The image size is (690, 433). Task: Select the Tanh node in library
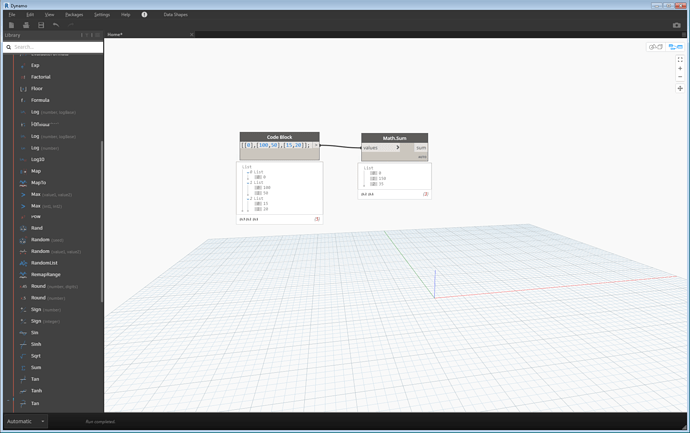(37, 391)
